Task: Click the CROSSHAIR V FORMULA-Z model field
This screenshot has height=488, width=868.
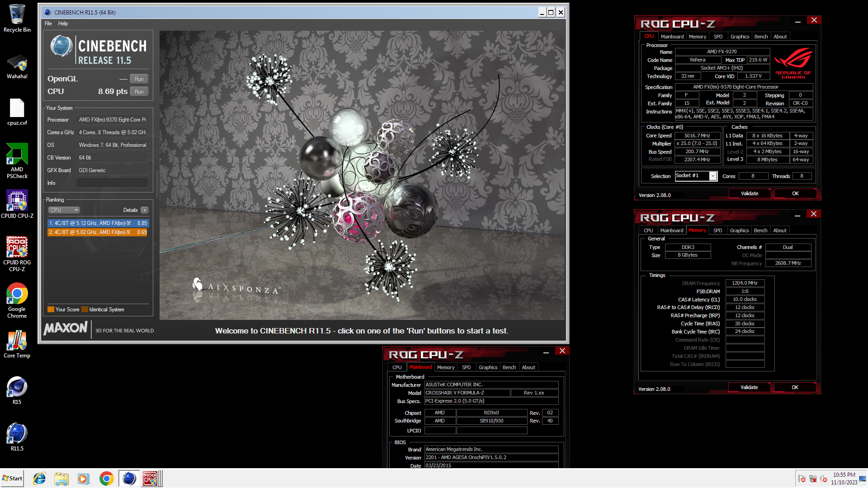Action: [x=467, y=393]
